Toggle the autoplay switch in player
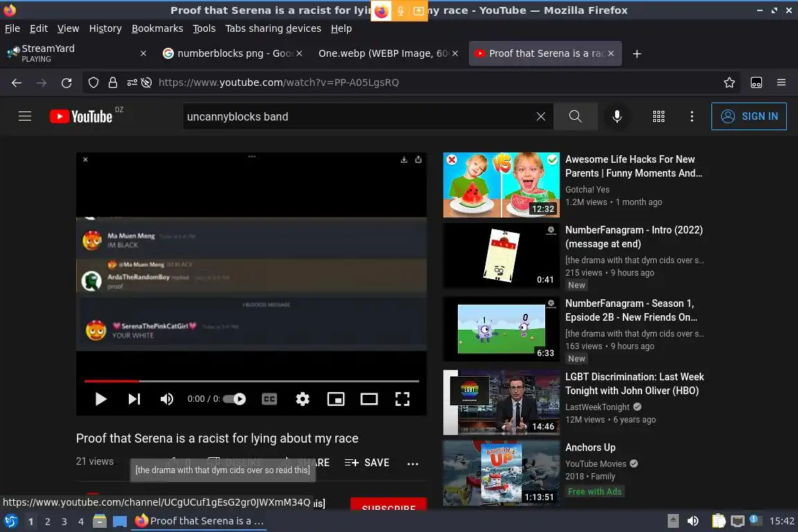798x532 pixels. click(x=235, y=399)
